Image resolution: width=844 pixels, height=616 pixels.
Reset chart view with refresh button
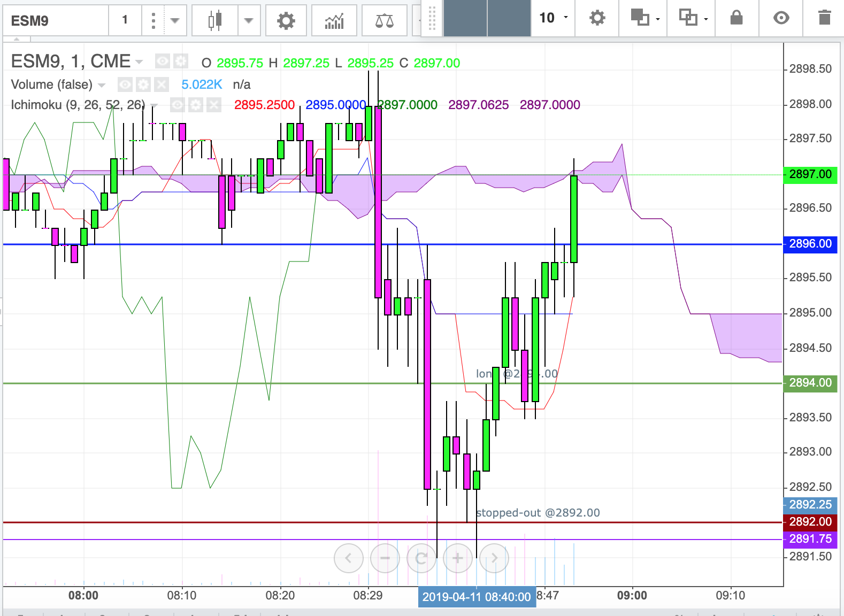[421, 558]
